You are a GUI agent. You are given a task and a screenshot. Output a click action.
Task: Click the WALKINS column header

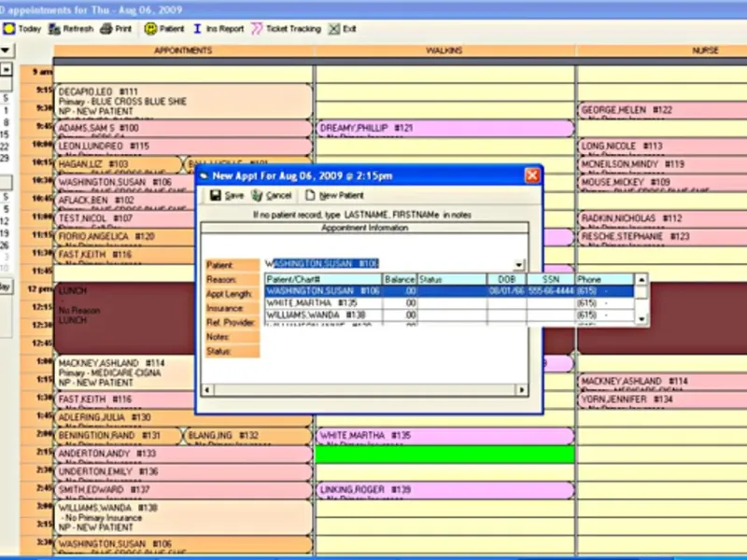(x=444, y=50)
